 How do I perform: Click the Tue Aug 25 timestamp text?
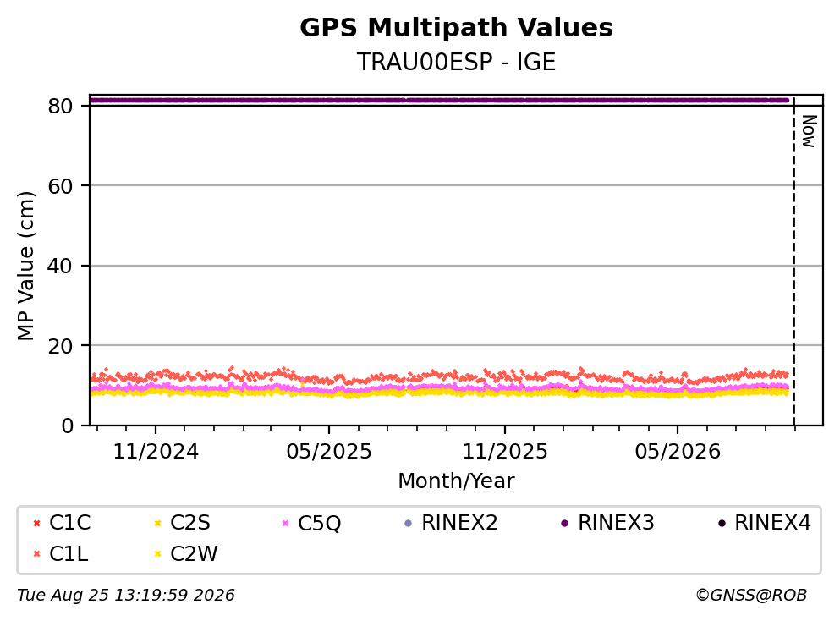tap(126, 596)
